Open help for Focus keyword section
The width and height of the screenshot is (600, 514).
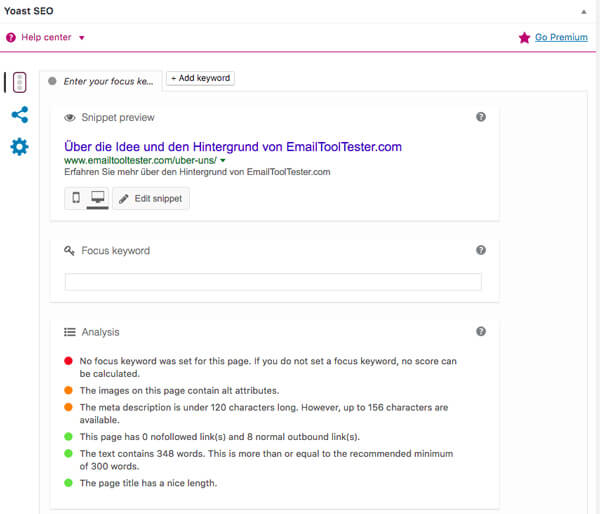(481, 250)
